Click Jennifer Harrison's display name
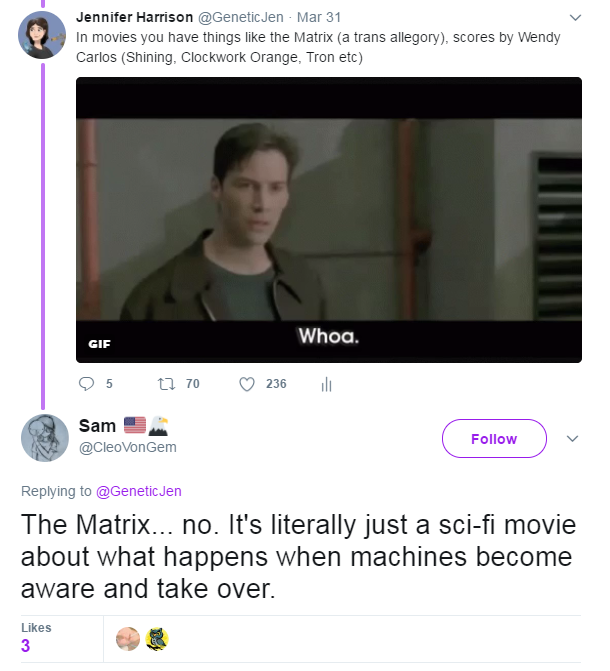 [134, 17]
